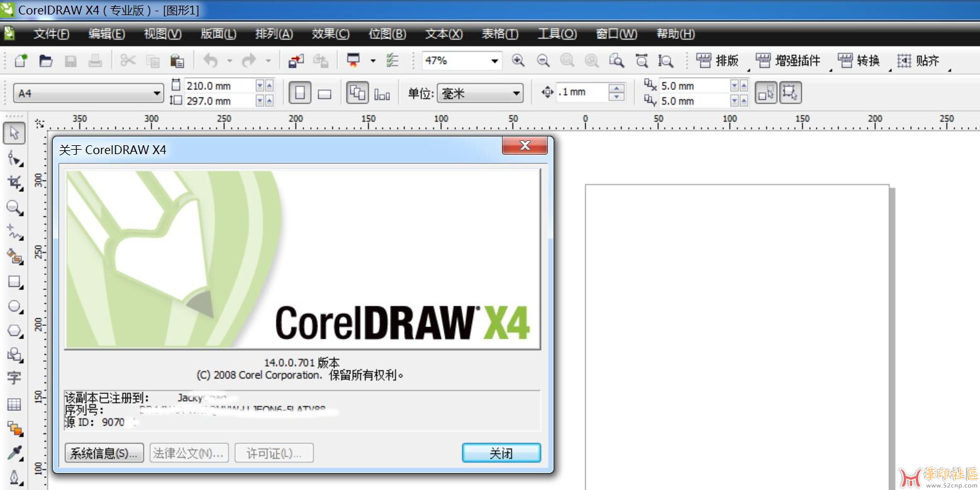Click the nudge offset .1 mm field

[x=582, y=92]
